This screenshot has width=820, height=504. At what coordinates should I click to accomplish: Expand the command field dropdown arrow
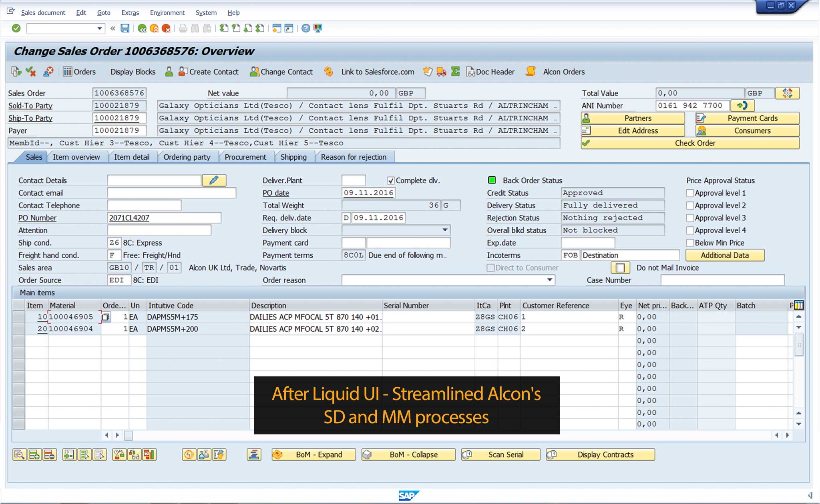[99, 28]
